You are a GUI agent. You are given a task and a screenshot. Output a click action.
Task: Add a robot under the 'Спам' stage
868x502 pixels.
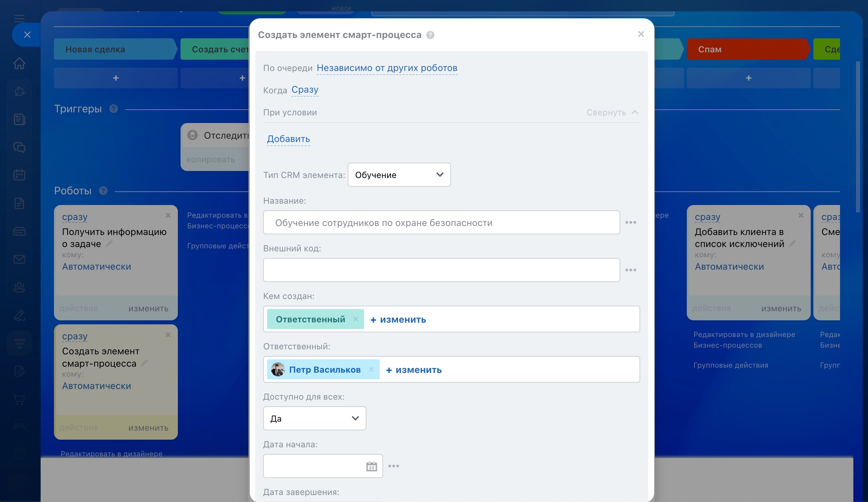tap(748, 78)
